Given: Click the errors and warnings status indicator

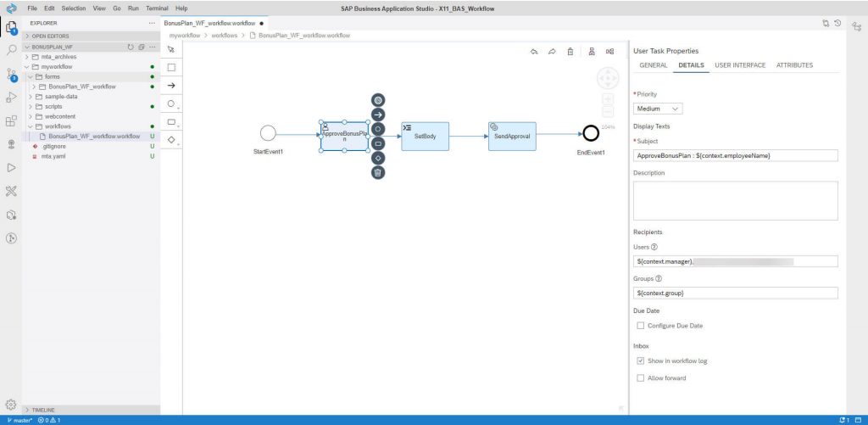Looking at the screenshot, I should pyautogui.click(x=49, y=421).
